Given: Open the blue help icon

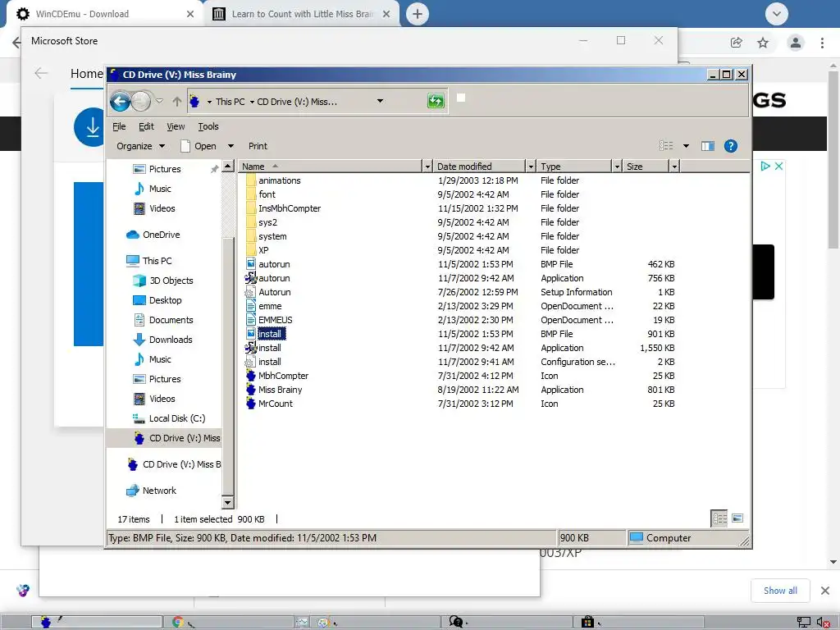Looking at the screenshot, I should pyautogui.click(x=731, y=146).
